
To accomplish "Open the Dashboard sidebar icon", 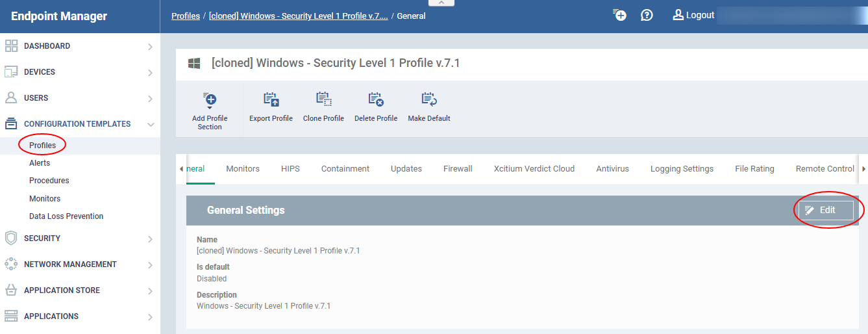I will click(x=11, y=46).
